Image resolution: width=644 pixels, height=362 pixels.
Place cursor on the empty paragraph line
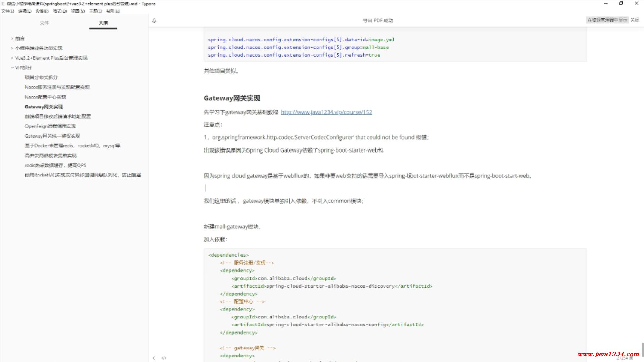point(395,188)
